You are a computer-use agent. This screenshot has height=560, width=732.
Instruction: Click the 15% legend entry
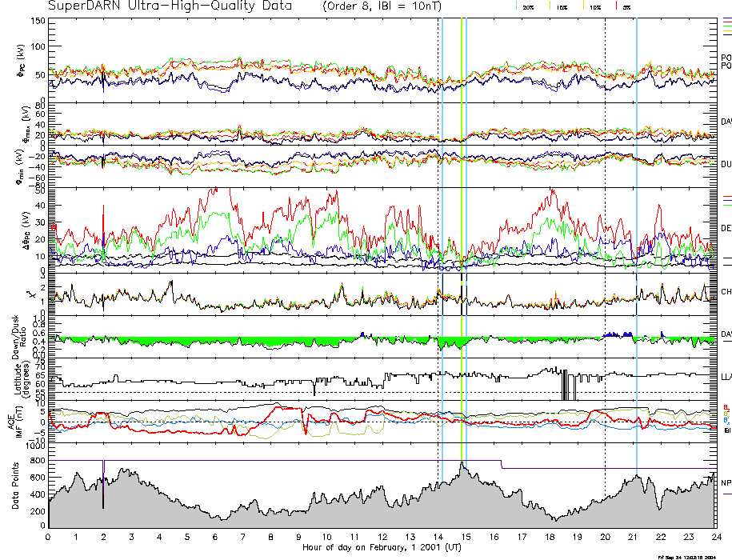pyautogui.click(x=562, y=6)
